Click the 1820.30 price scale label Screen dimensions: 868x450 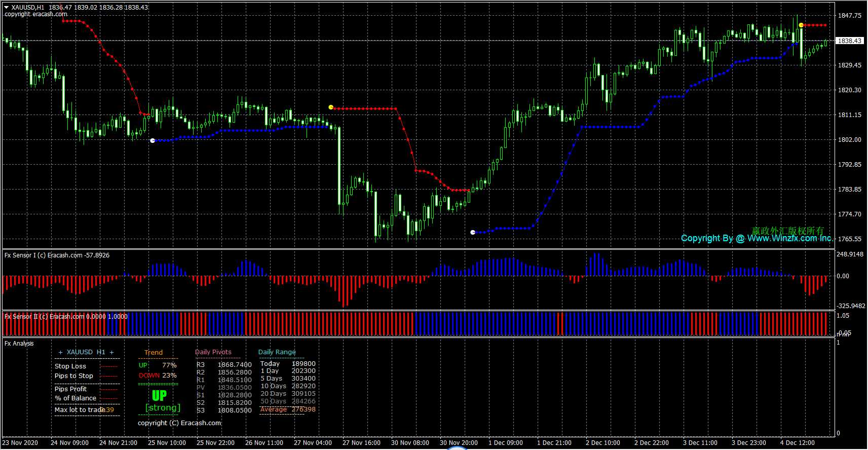[850, 90]
